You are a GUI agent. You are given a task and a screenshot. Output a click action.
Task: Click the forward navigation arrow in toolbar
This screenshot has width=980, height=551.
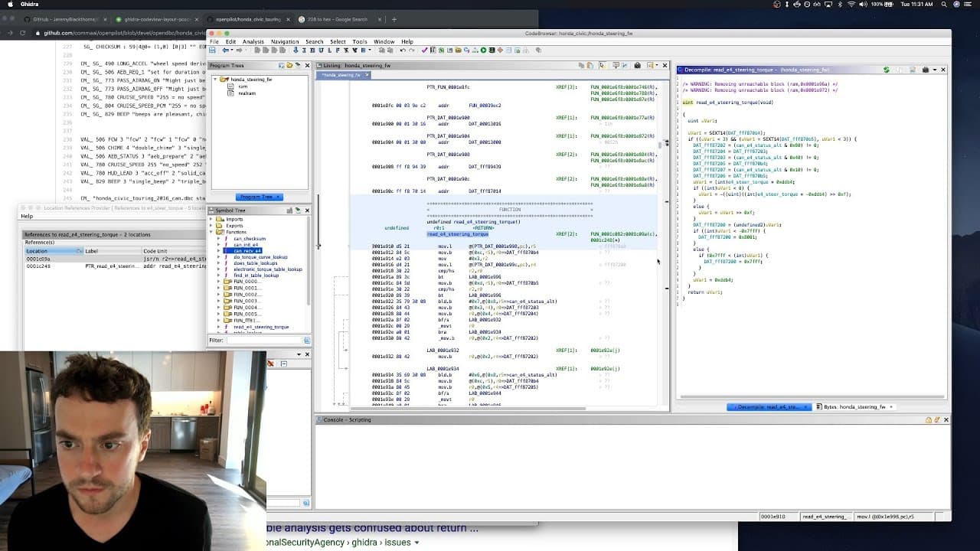(x=239, y=50)
